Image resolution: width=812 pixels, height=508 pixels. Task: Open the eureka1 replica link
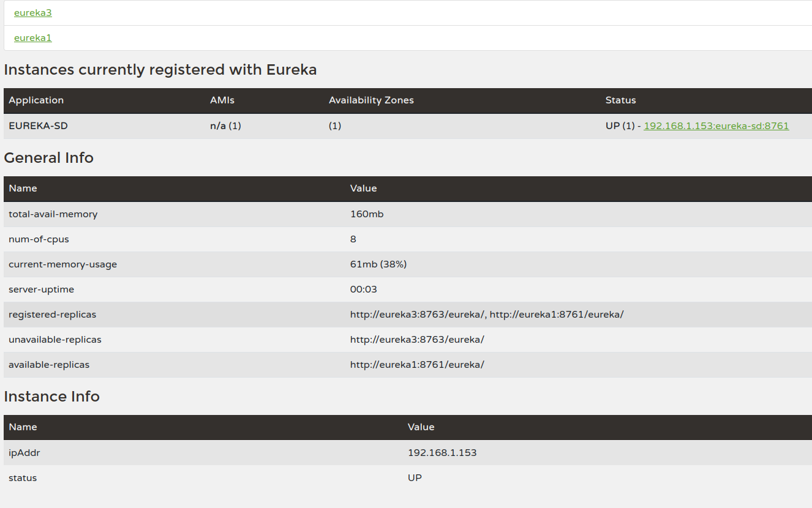tap(32, 37)
